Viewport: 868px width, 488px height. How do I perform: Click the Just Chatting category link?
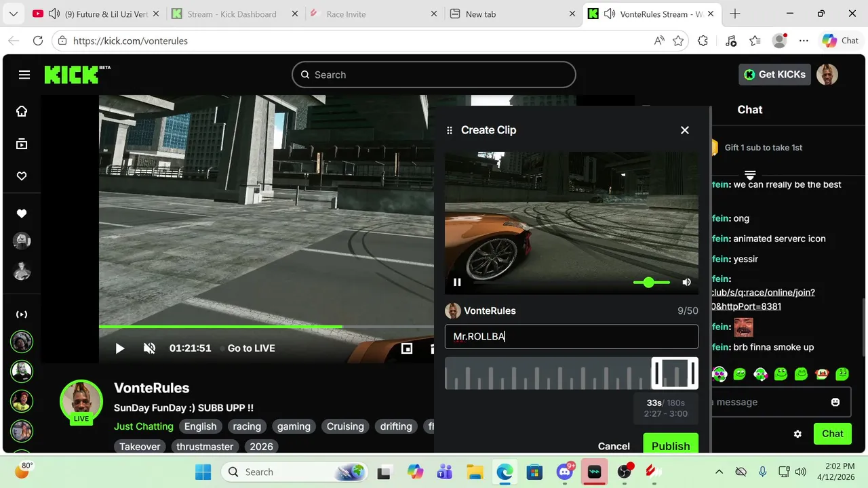point(144,426)
